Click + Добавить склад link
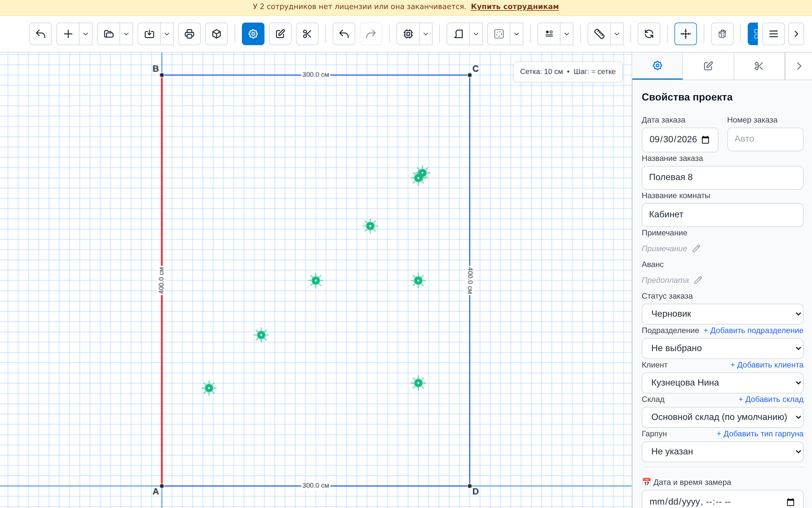The height and width of the screenshot is (508, 812). pyautogui.click(x=771, y=399)
